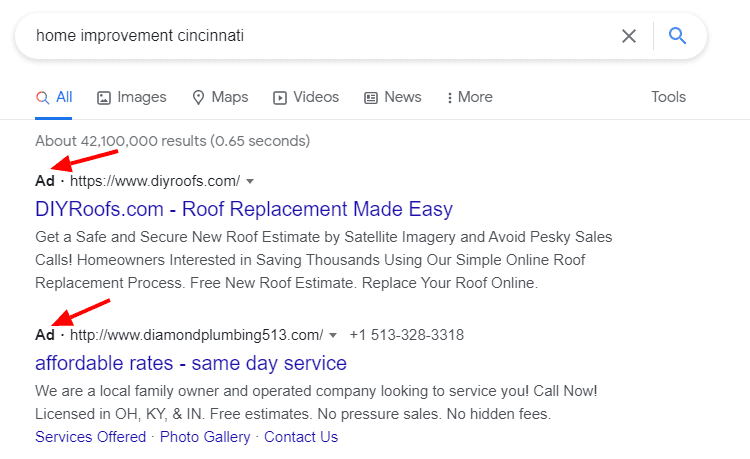Expand the diyroofs.com ad dropdown arrow

click(x=250, y=181)
